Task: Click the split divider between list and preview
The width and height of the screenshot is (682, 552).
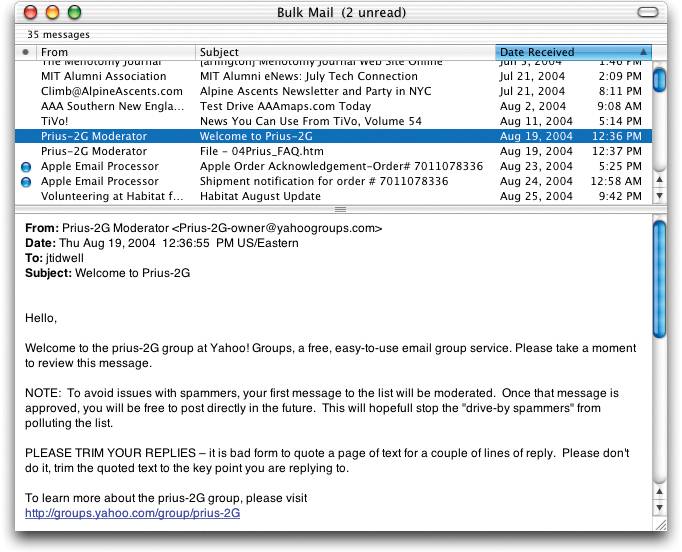Action: coord(340,209)
